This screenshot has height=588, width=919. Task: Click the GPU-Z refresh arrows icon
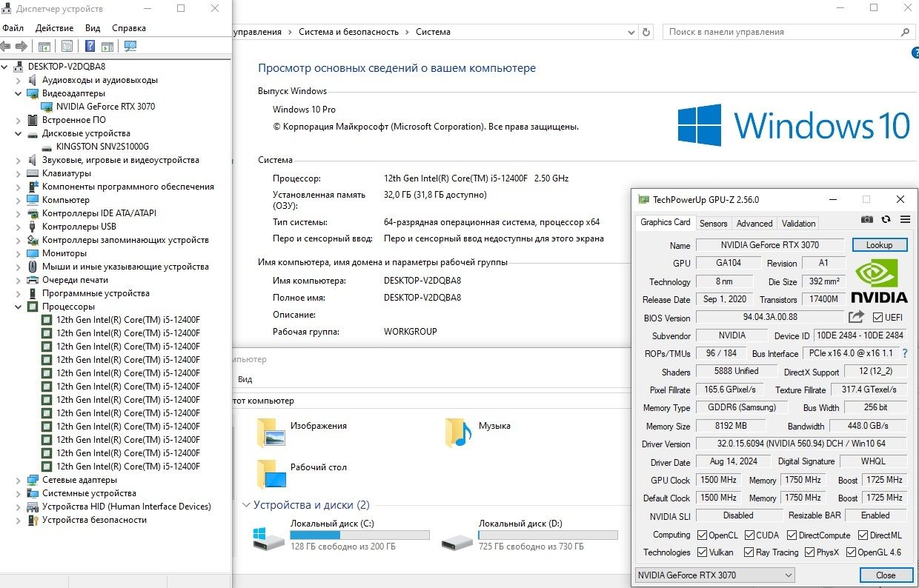point(886,219)
